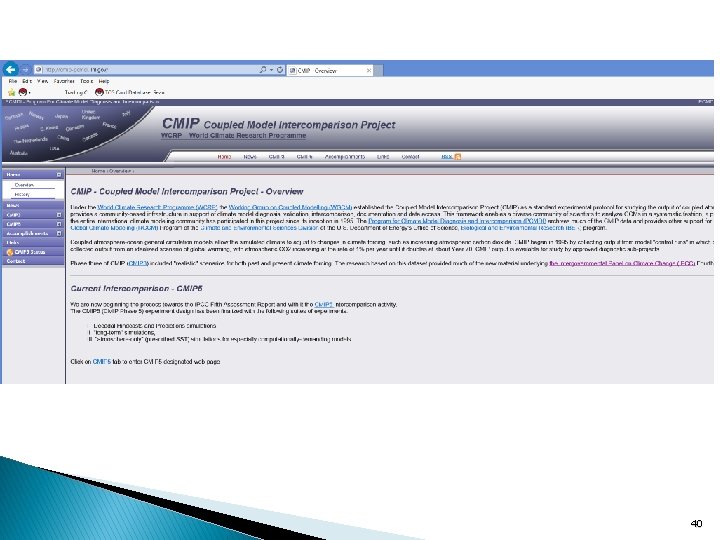Click the CMIP Overview page heading
This screenshot has height=540, width=720.
point(187,191)
